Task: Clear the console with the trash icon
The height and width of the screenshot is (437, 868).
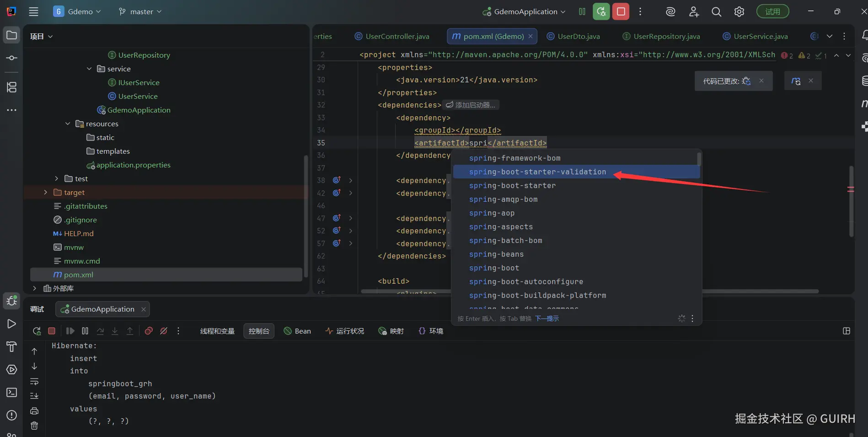Action: (34, 426)
